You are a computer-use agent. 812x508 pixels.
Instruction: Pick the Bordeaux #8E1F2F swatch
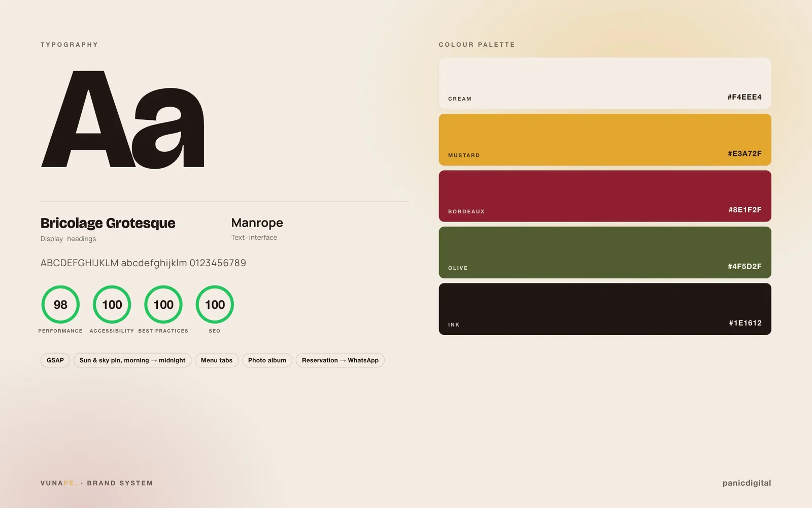click(x=604, y=196)
